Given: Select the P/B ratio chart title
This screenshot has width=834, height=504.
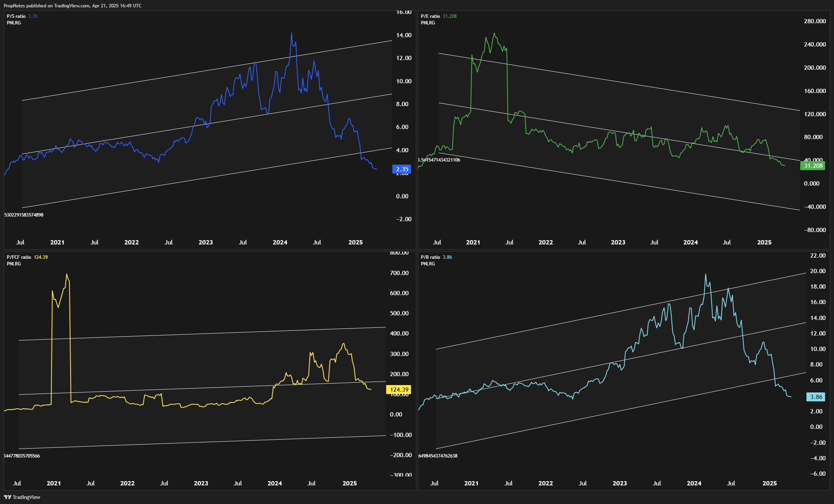Looking at the screenshot, I should point(430,257).
